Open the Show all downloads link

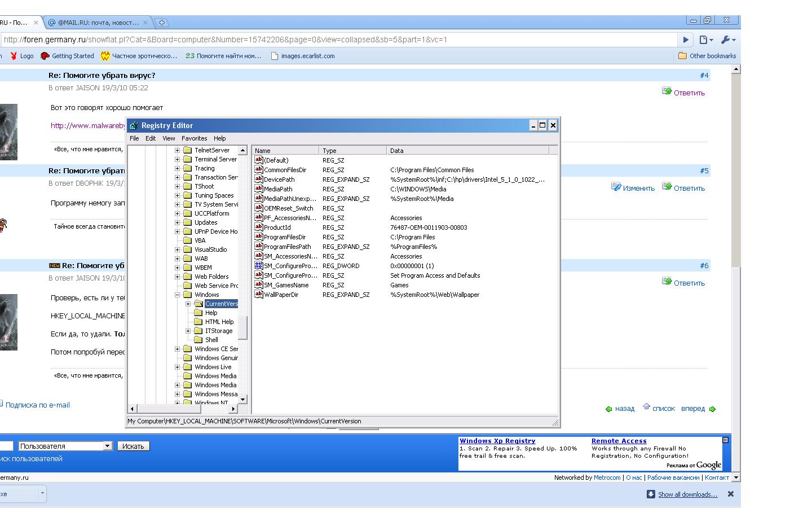tap(687, 494)
